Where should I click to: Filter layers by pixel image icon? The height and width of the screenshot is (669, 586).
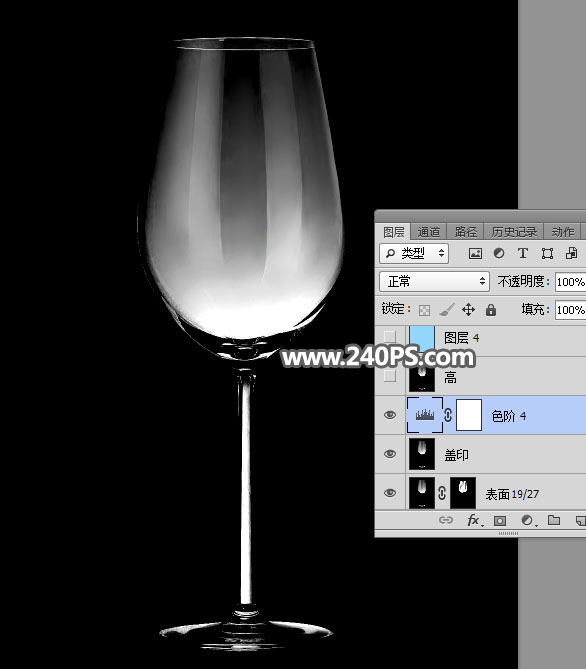click(x=475, y=253)
